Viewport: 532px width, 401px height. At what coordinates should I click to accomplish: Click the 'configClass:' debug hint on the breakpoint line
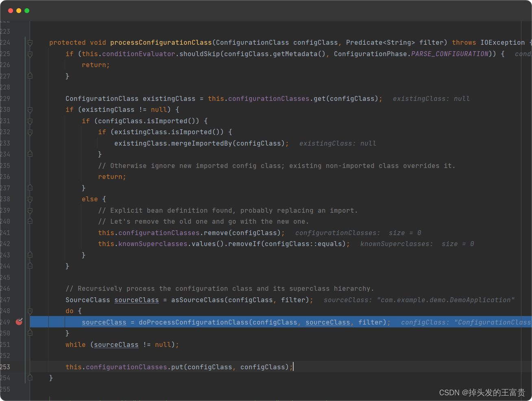(x=425, y=323)
